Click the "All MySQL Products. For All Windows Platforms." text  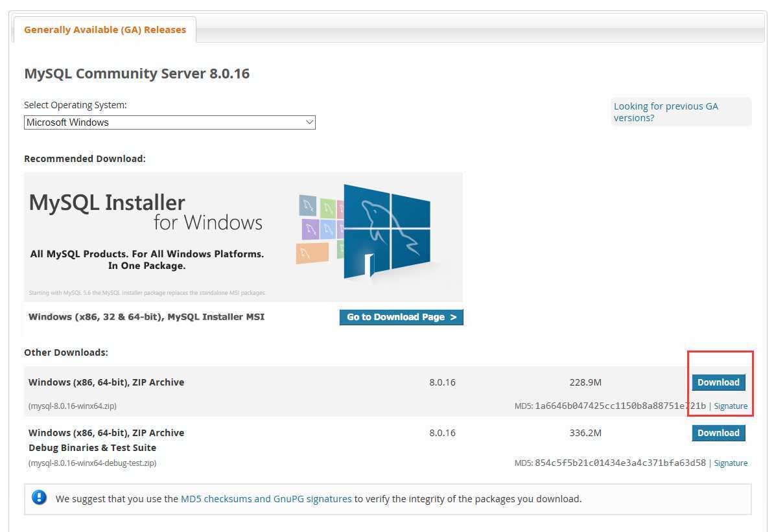tap(147, 253)
